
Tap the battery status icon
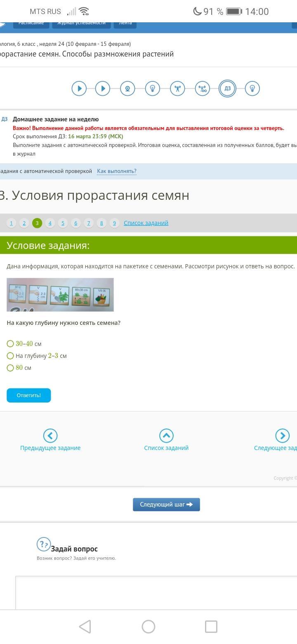pyautogui.click(x=234, y=12)
